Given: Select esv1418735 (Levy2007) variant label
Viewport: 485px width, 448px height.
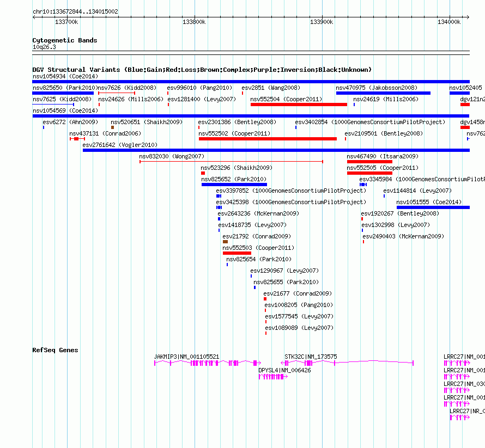Looking at the screenshot, I should [x=252, y=225].
